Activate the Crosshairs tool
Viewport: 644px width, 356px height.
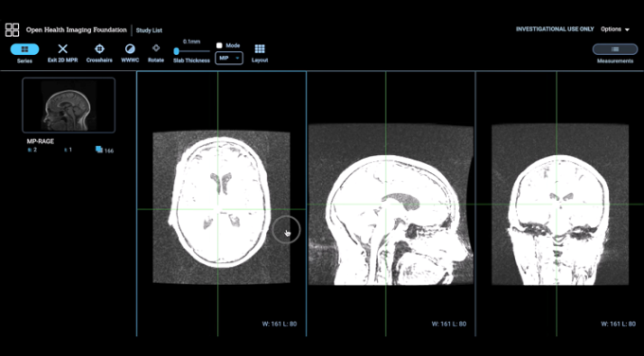pos(99,53)
